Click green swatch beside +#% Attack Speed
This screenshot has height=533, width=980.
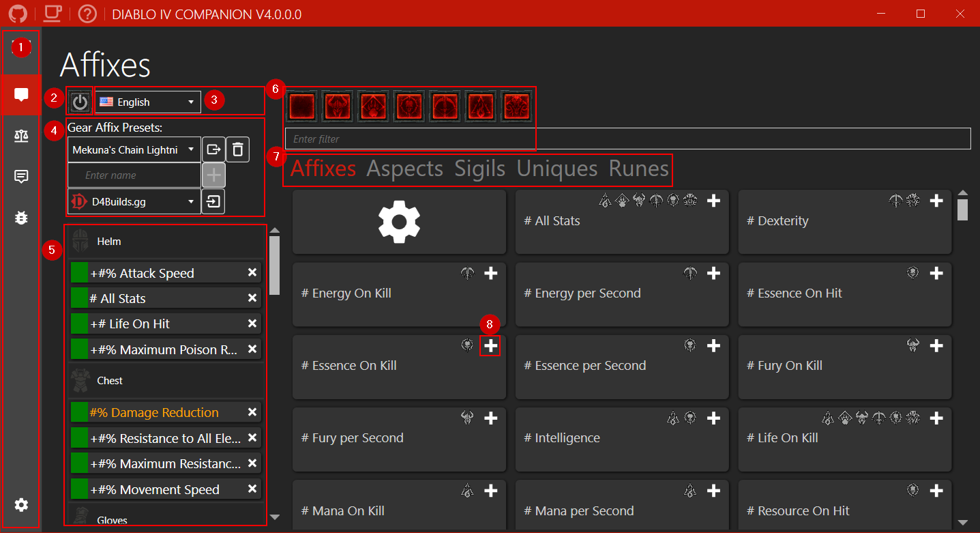coord(80,273)
